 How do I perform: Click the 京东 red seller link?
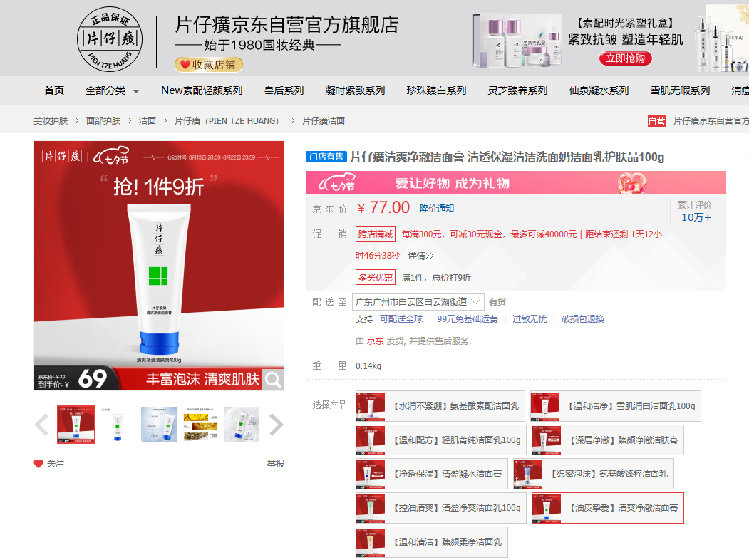(375, 341)
